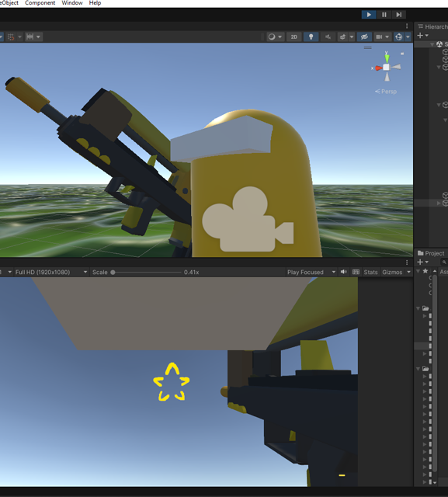The image size is (448, 497).
Task: Click the Stats button in Game view
Action: pyautogui.click(x=370, y=272)
